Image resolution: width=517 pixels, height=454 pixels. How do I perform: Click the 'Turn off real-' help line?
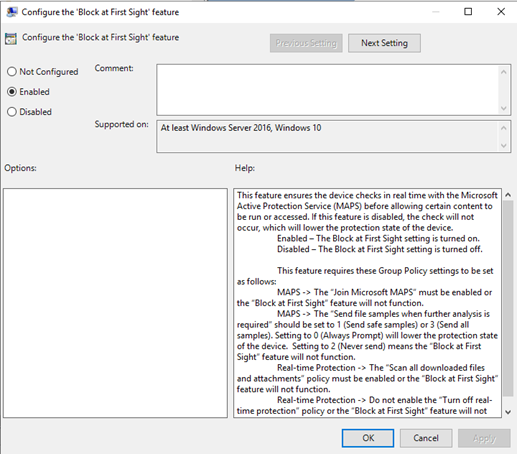tap(384, 400)
